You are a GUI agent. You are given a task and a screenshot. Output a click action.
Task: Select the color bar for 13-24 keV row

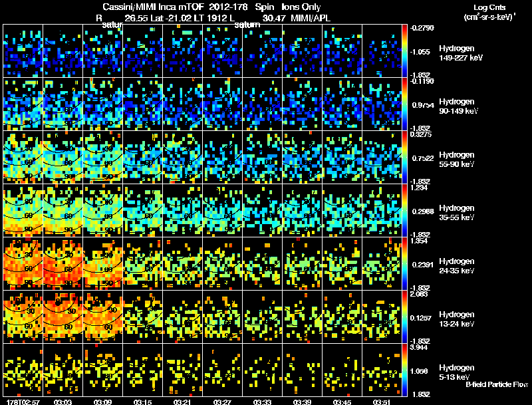[404, 317]
